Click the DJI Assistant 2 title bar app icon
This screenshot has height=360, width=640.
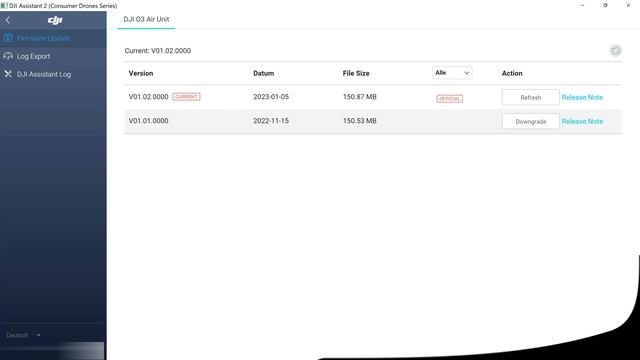point(4,6)
